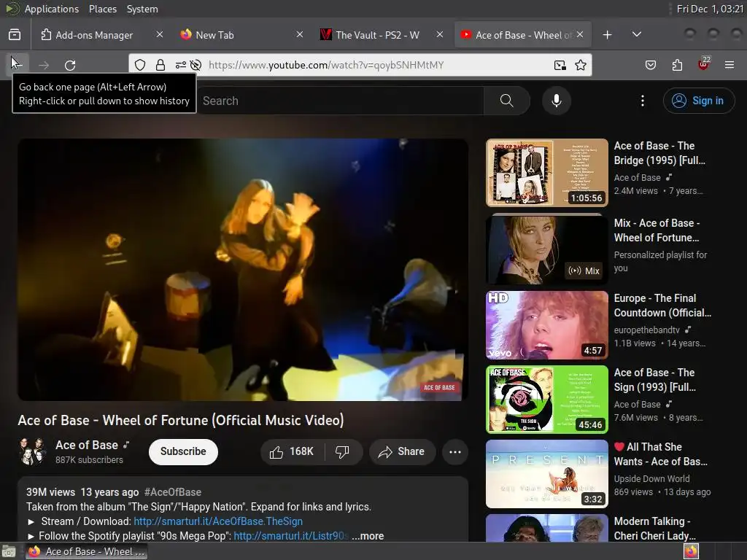This screenshot has height=560, width=747.
Task: Open the picture-in-picture icon in the address bar
Action: pos(560,65)
